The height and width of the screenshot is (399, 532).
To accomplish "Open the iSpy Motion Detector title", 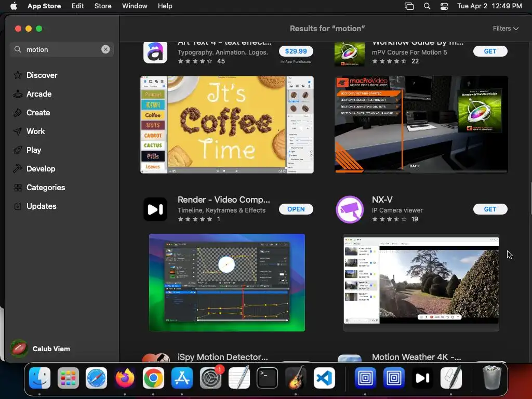I will tap(222, 357).
